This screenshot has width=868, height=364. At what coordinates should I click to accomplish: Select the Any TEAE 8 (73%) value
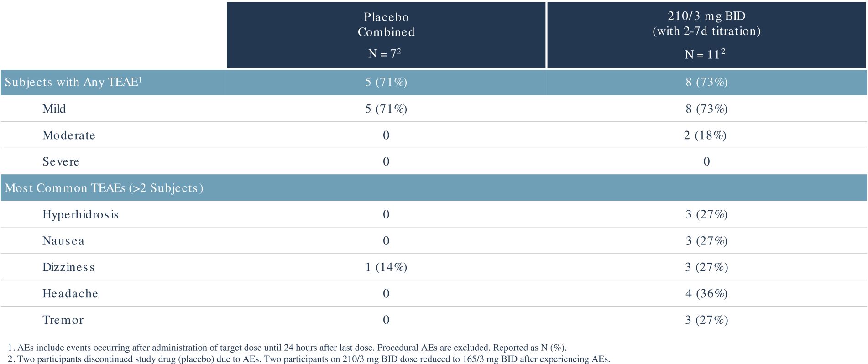coord(706,82)
